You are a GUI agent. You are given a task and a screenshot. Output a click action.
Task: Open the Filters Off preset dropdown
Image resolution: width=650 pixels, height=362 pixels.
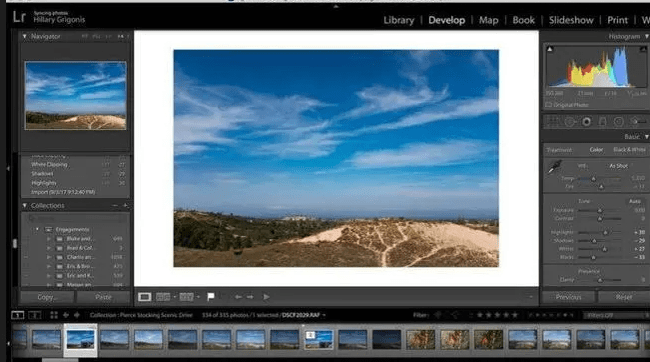[616, 316]
